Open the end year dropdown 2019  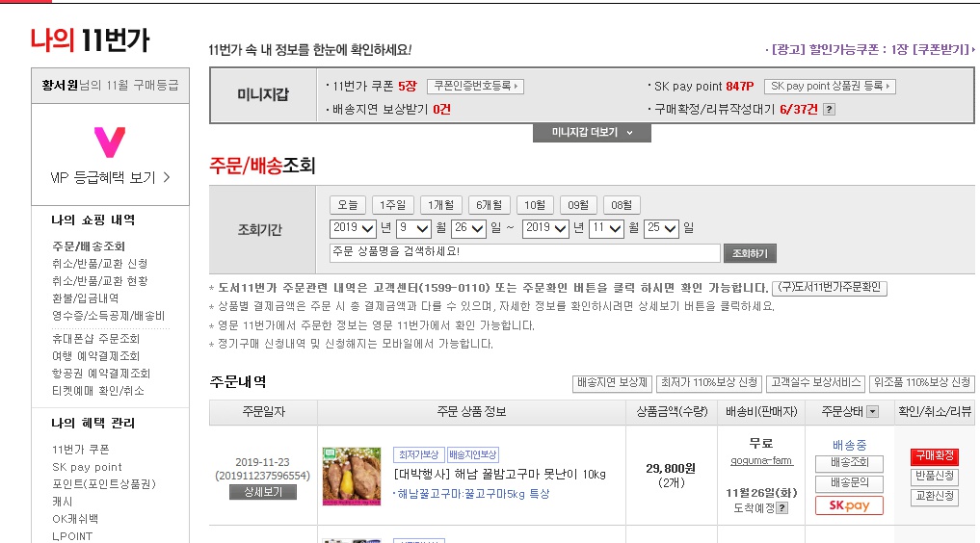pos(545,228)
